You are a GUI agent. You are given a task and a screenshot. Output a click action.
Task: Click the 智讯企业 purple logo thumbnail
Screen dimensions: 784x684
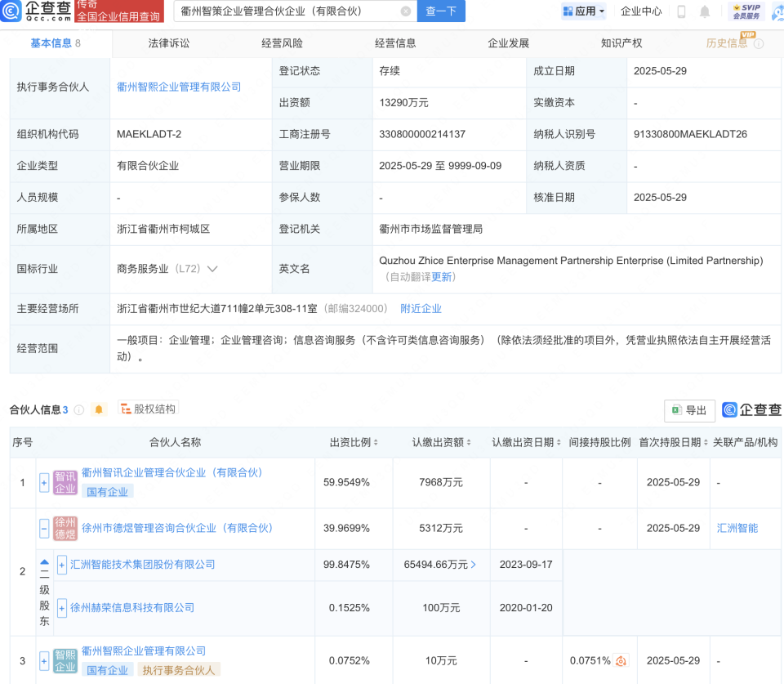(x=65, y=482)
